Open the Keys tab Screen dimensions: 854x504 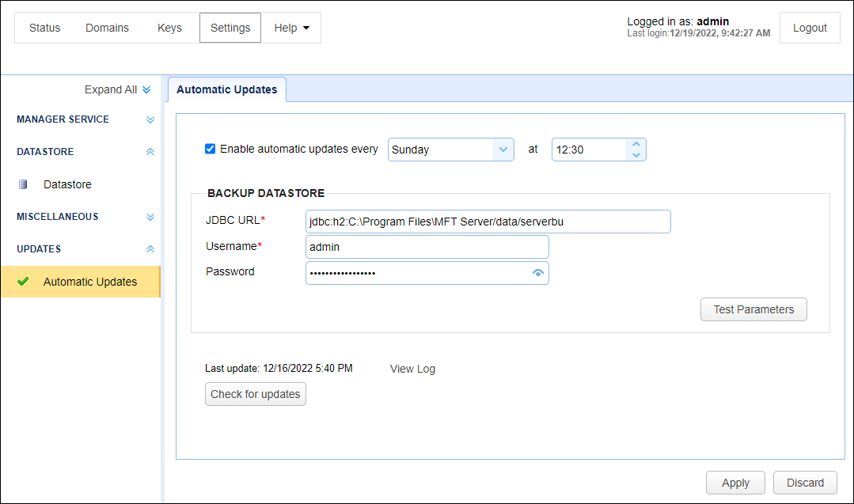169,28
